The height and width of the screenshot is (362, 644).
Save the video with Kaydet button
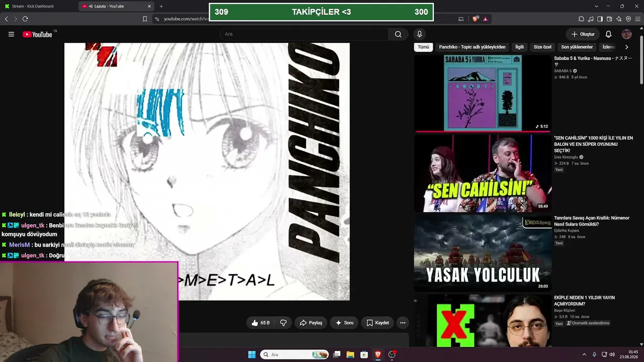point(378,323)
